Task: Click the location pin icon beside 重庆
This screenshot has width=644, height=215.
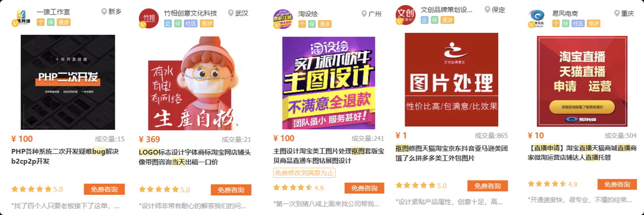Action: (617, 13)
